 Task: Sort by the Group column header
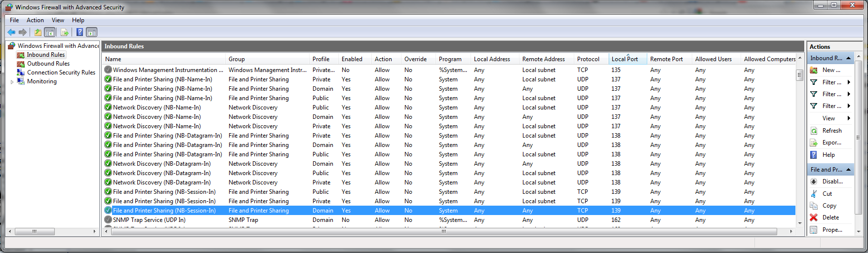pos(268,59)
